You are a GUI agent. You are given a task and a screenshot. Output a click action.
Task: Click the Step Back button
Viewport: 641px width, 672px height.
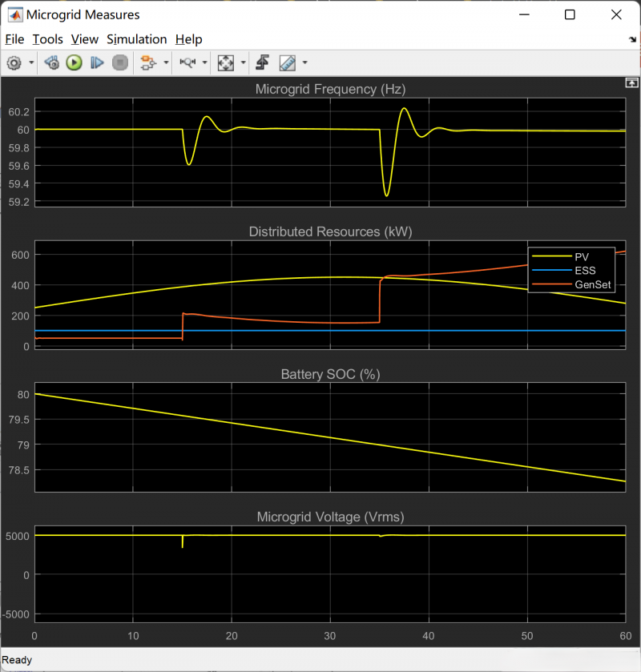point(52,63)
